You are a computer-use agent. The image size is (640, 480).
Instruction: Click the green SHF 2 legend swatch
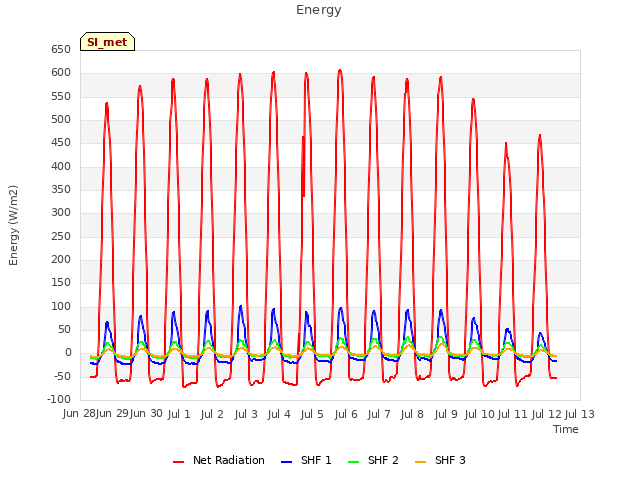353,462
